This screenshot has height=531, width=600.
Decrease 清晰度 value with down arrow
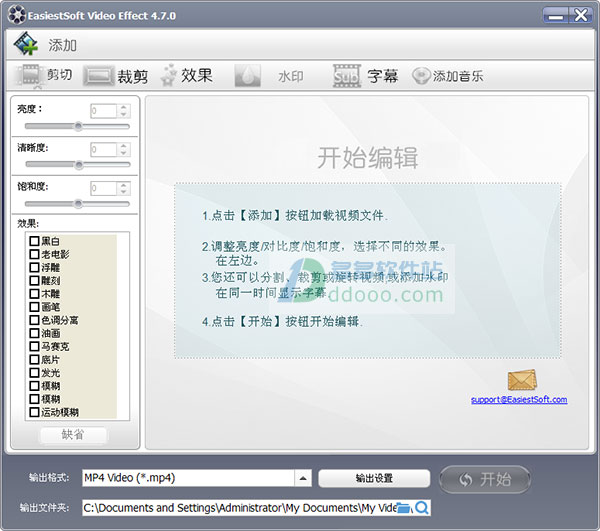click(x=123, y=153)
